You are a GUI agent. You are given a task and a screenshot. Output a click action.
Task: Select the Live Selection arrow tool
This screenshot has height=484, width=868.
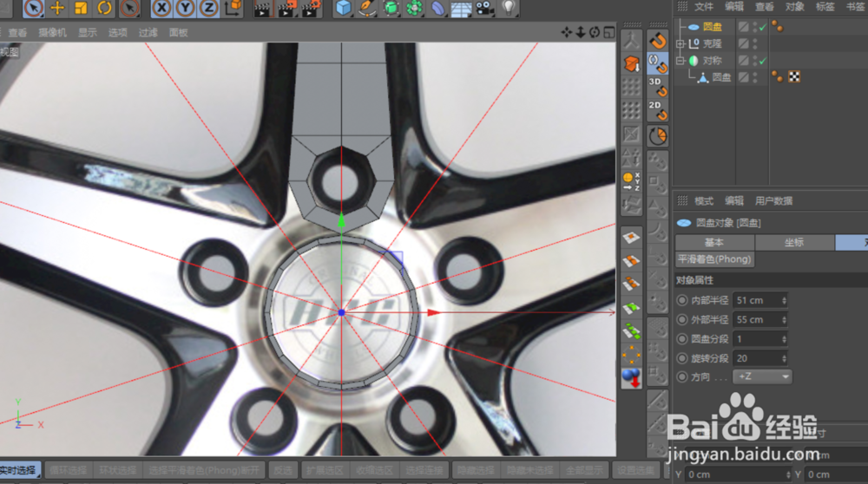33,8
